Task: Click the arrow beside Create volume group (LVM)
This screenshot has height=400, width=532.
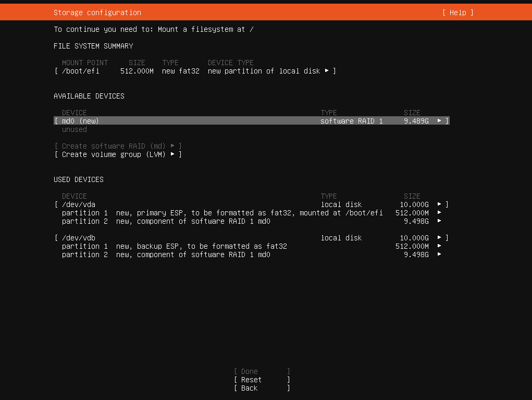Action: coord(172,154)
